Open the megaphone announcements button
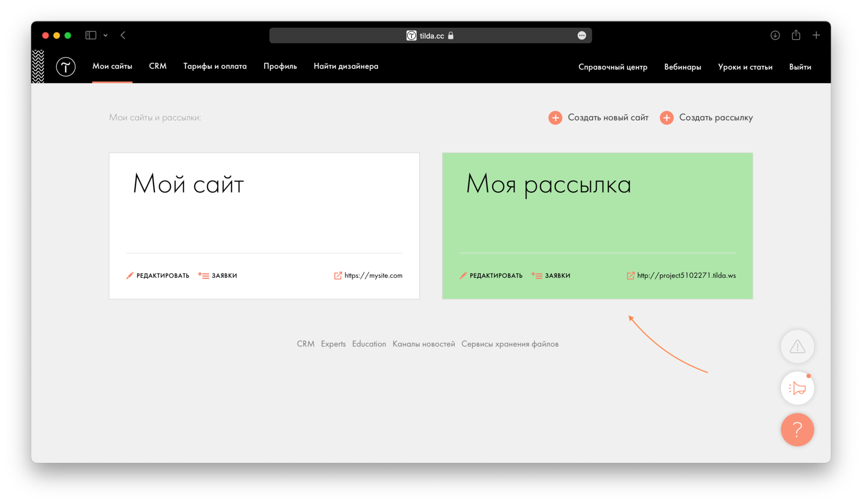862x504 pixels. [x=797, y=388]
